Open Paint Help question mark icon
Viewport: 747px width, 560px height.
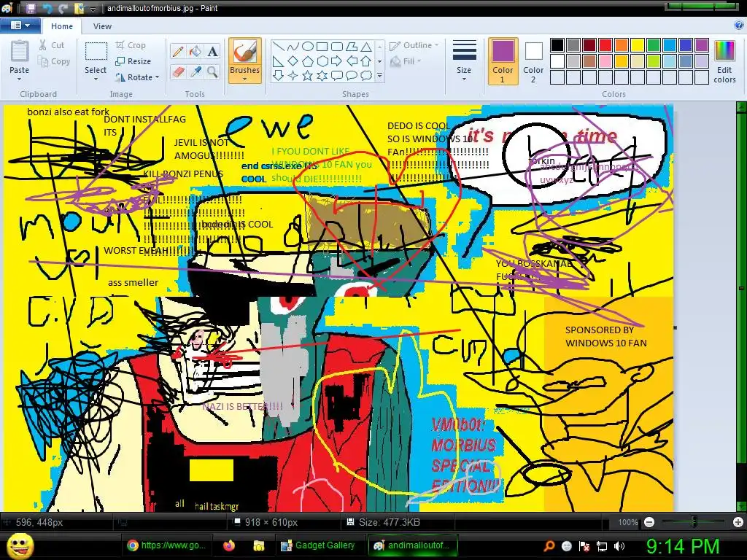738,26
